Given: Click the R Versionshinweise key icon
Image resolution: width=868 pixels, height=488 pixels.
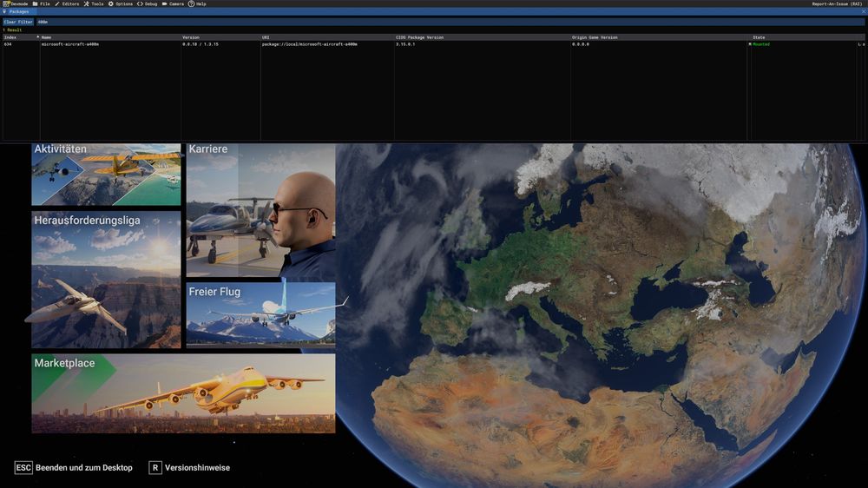Looking at the screenshot, I should pos(155,467).
